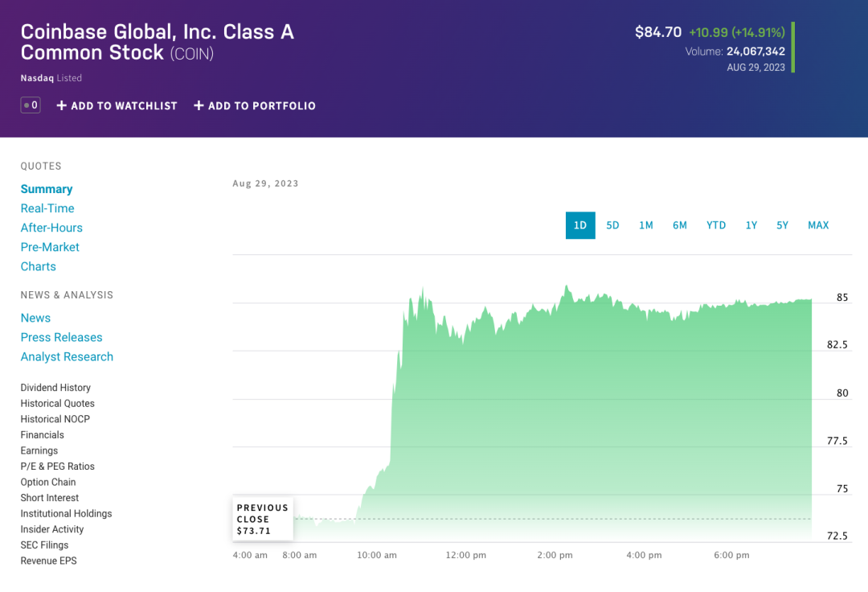Switch chart to 5D range
Viewport: 868px width, 592px height.
[x=612, y=225]
